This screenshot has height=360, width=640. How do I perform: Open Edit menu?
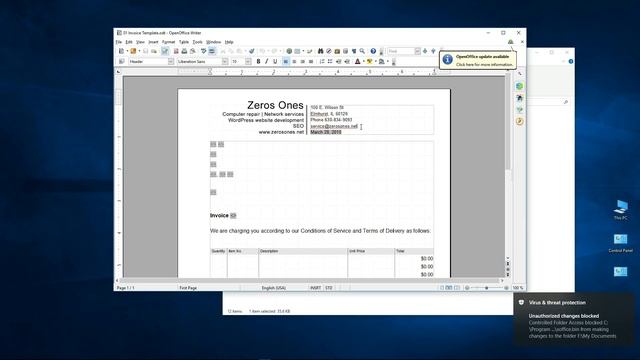coord(129,42)
